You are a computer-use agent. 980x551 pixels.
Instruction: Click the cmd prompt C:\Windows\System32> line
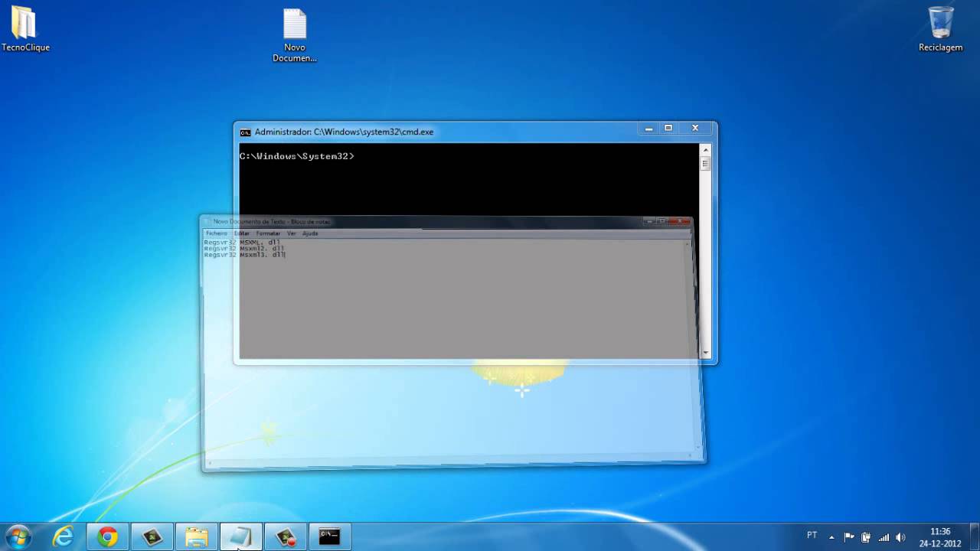[297, 156]
